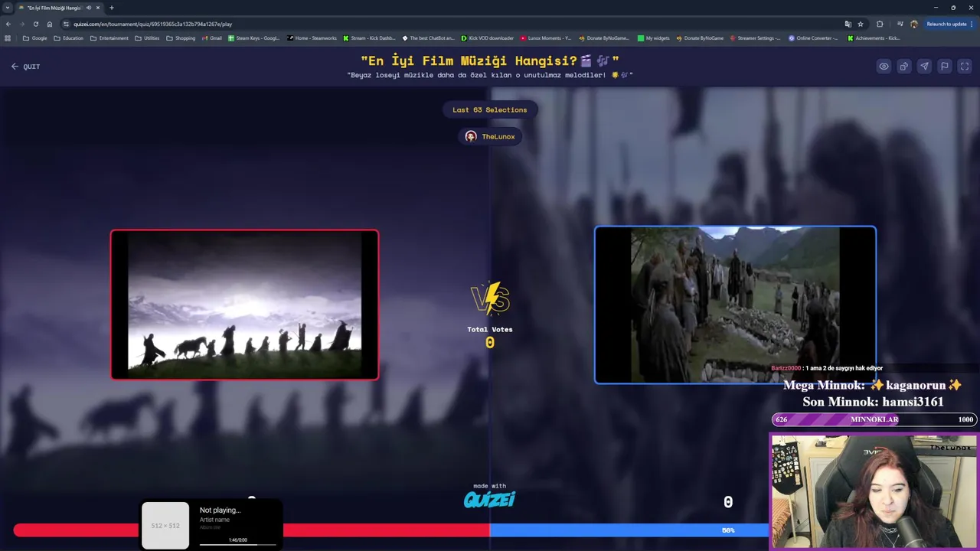This screenshot has width=980, height=551.
Task: Restore down the browser window
Action: (x=953, y=8)
